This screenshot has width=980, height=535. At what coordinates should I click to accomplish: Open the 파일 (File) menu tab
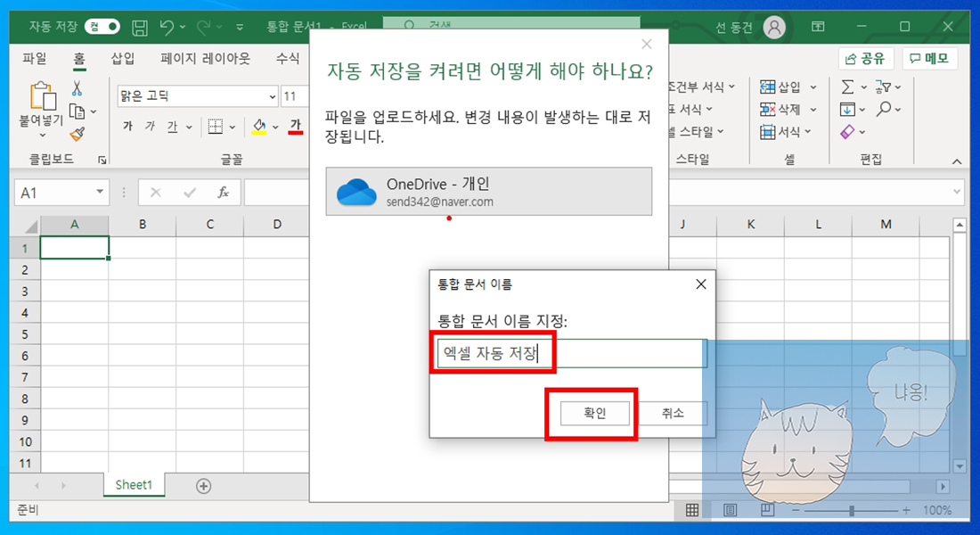click(35, 58)
